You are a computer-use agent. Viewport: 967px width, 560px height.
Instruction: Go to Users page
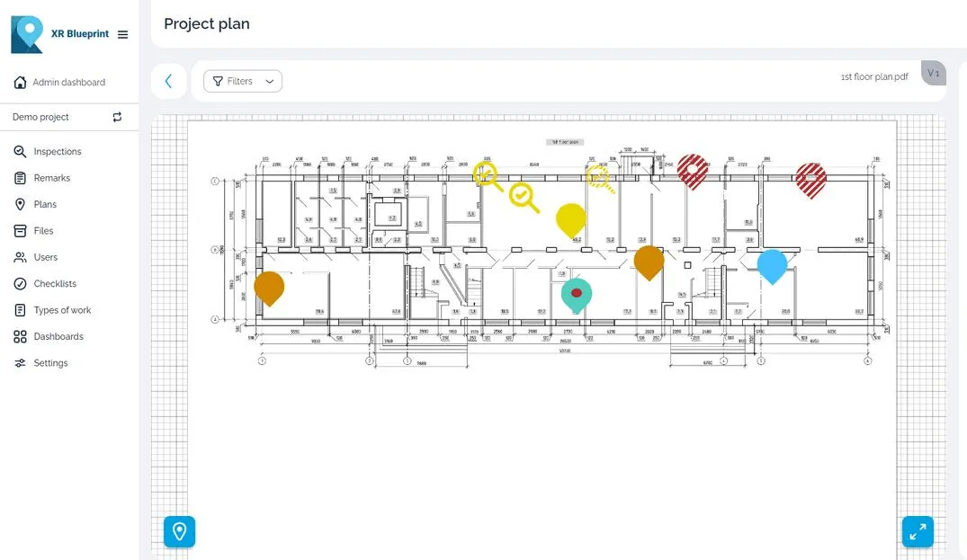tap(46, 257)
